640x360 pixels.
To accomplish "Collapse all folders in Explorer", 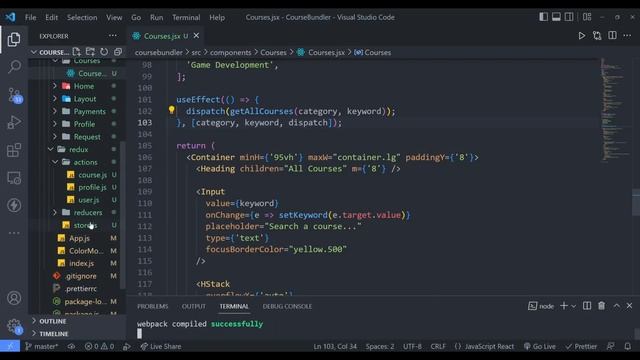I will tap(118, 52).
